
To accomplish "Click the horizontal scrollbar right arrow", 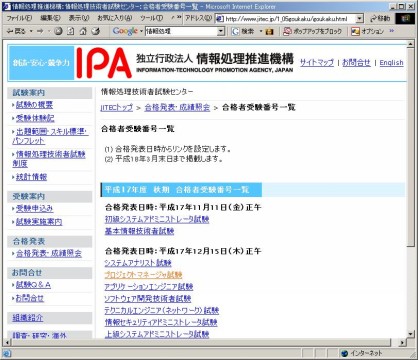I will coord(403,342).
